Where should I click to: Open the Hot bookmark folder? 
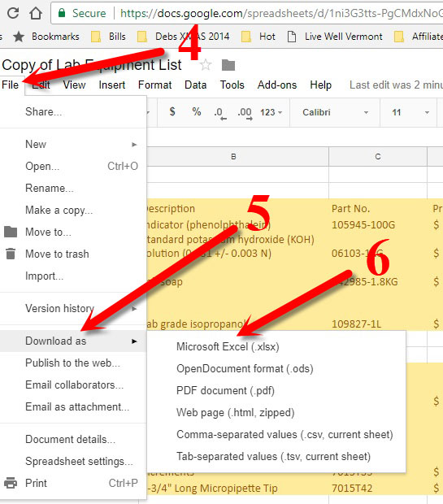click(258, 37)
